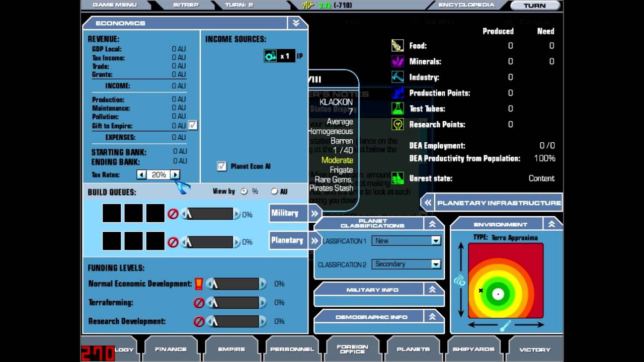Adjust the Terraforming funding slider
Screen dimensions: 644x362
[x=236, y=303]
